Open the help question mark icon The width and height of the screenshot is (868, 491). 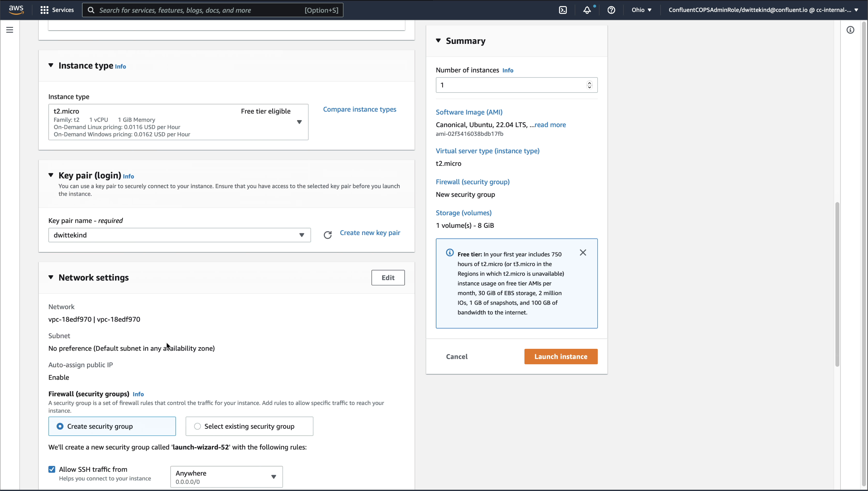(611, 10)
